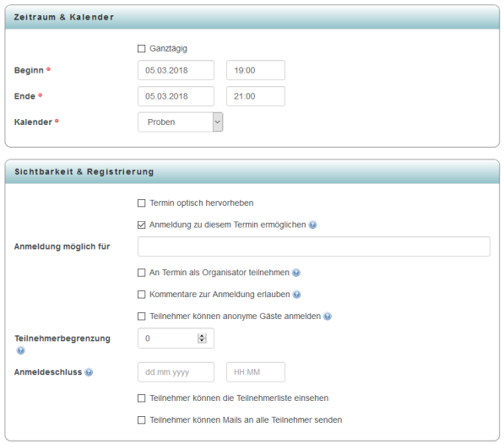Select the Anmeldeschluss HH:MM time field
504x444 pixels.
click(256, 372)
